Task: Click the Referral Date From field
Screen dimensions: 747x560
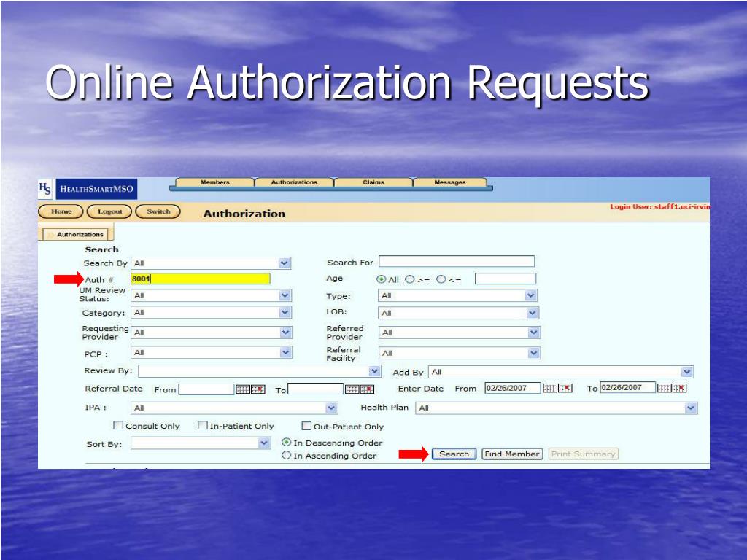Action: tap(206, 389)
